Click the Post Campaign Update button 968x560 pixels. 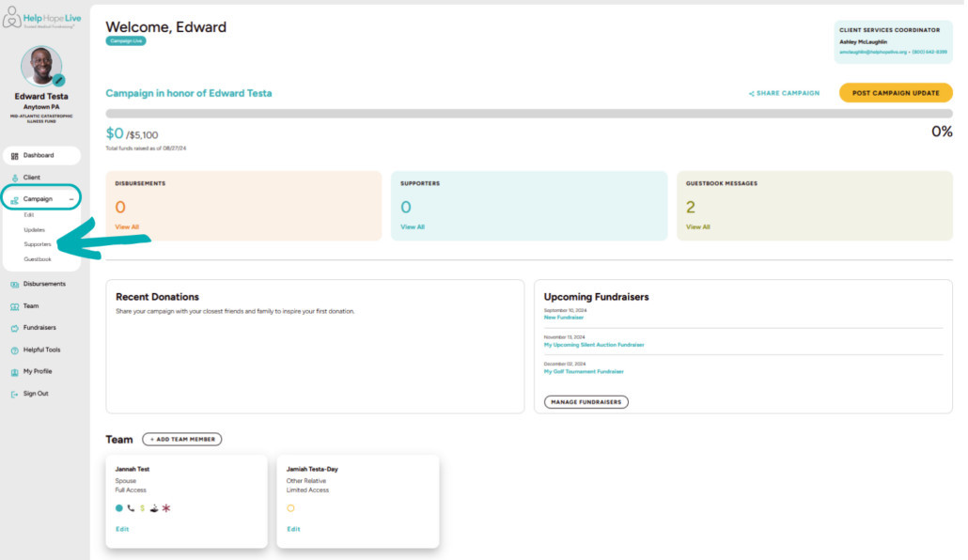[896, 93]
